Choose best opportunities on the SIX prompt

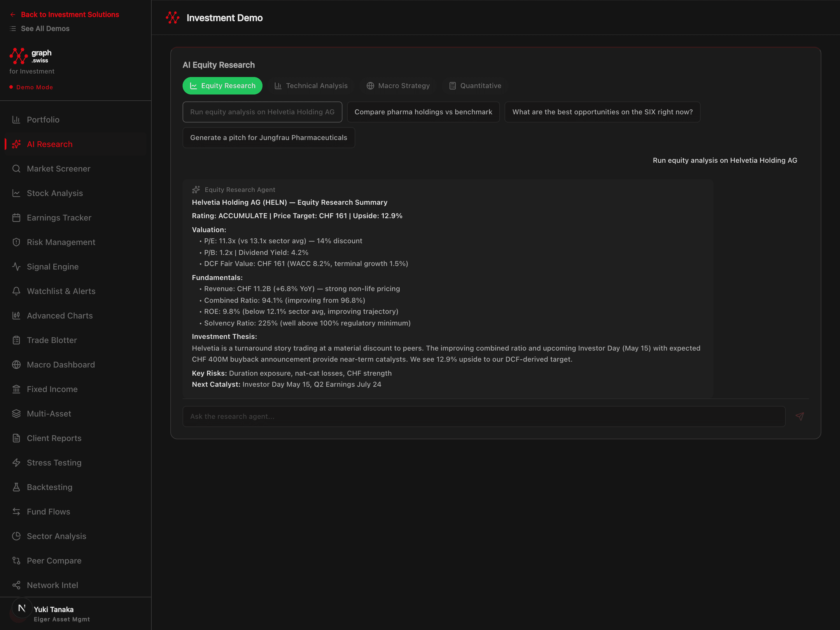(x=602, y=112)
